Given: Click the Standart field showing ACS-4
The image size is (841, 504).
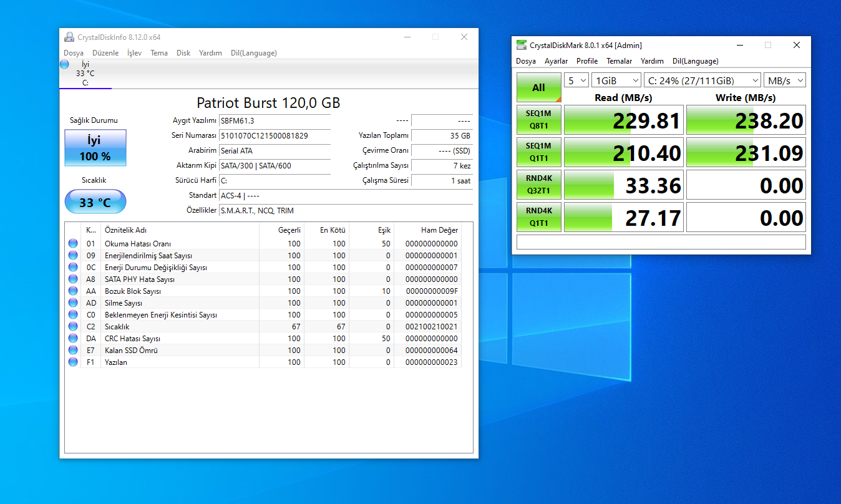Looking at the screenshot, I should 346,195.
